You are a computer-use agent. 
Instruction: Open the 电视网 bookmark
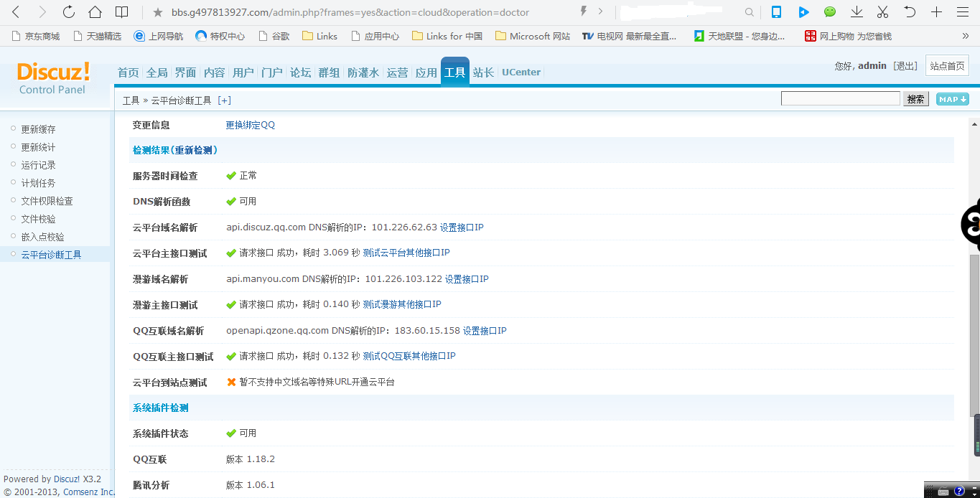(x=630, y=36)
